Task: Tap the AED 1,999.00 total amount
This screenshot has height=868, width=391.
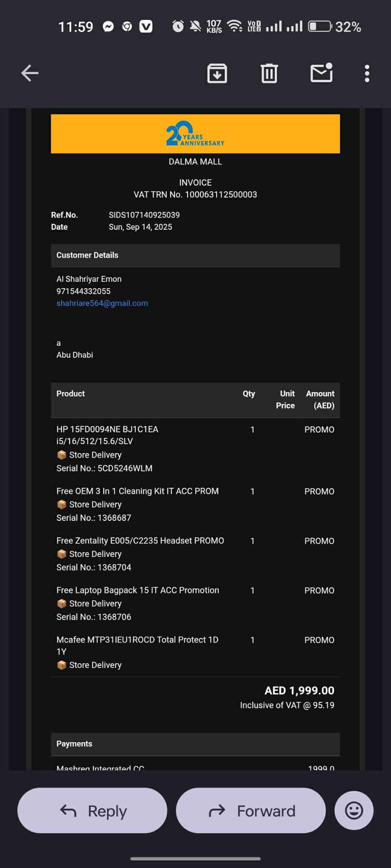Action: point(299,691)
